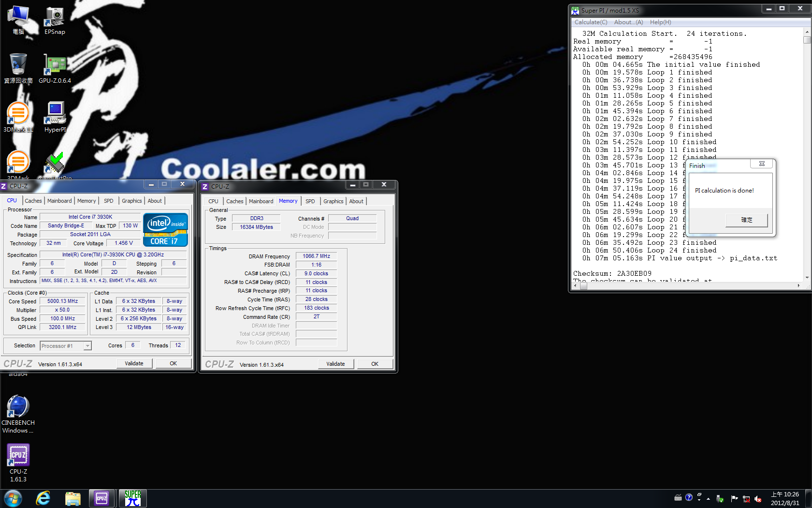This screenshot has width=812, height=508.
Task: Click the Checksum 2A30EB09 line
Action: pos(612,273)
